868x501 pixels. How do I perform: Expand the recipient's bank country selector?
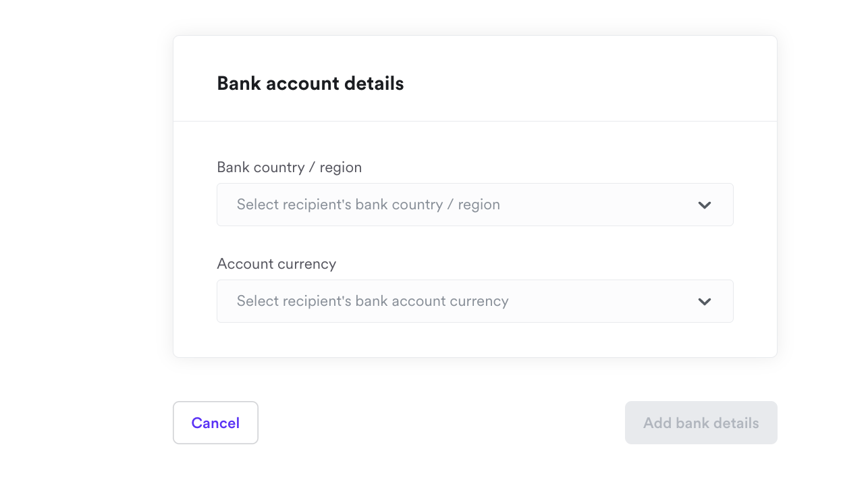tap(474, 205)
